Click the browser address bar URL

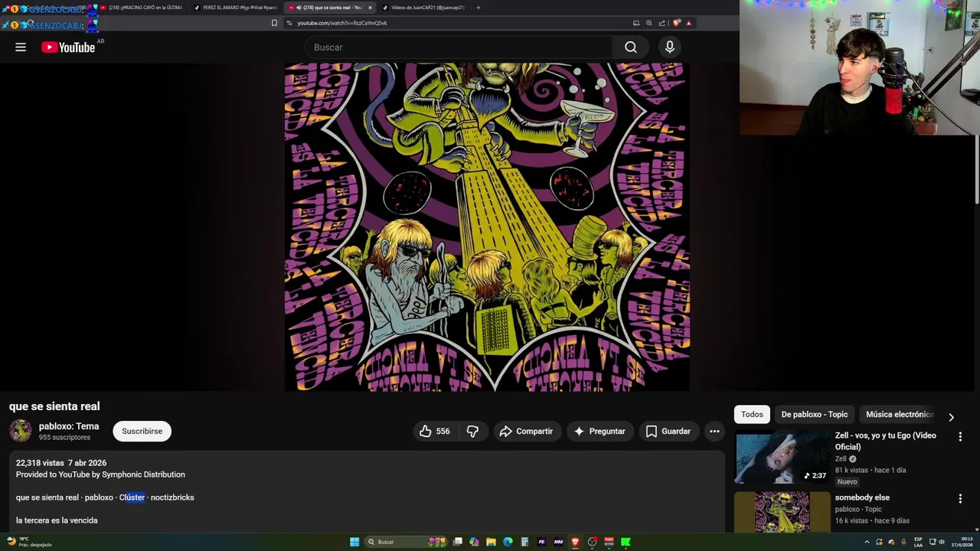(x=342, y=23)
